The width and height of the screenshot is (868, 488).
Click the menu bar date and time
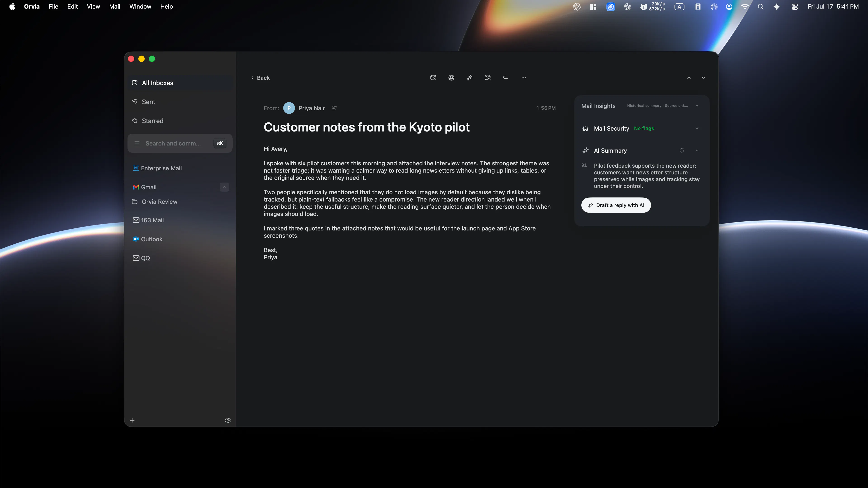[x=833, y=7]
